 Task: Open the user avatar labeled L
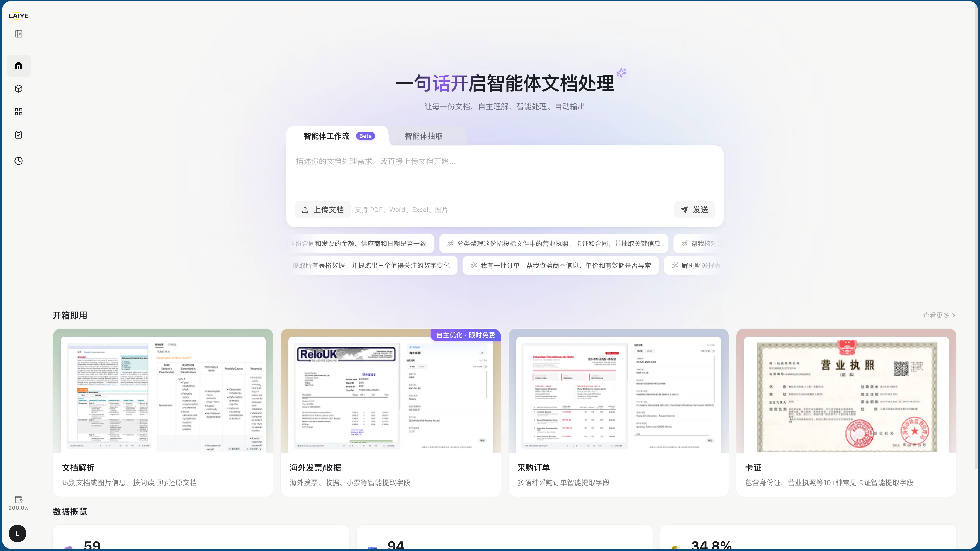tap(17, 533)
